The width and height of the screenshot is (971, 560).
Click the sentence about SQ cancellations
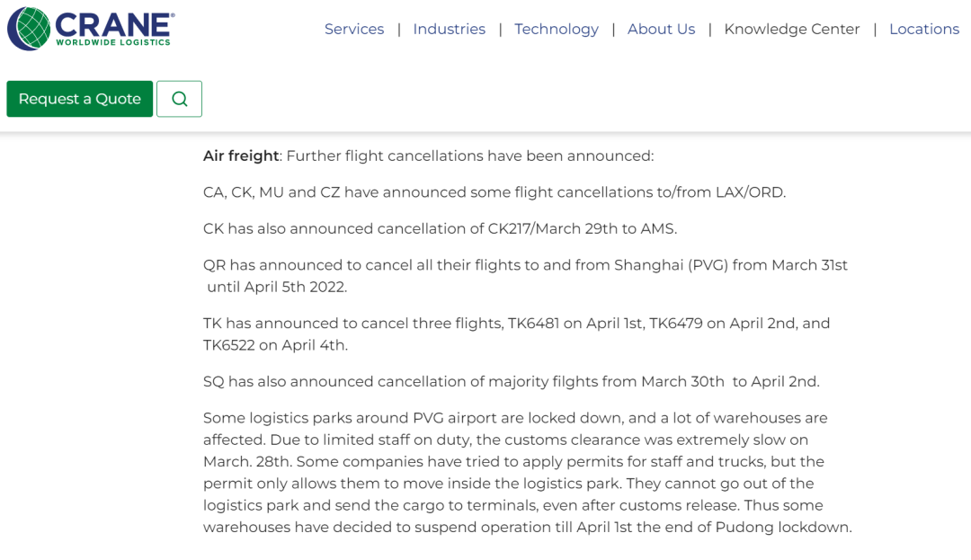pos(511,381)
